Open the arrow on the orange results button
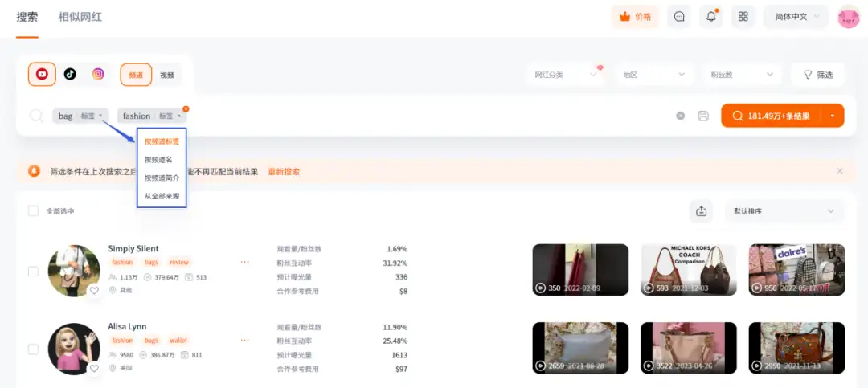The width and height of the screenshot is (868, 388). [x=833, y=116]
